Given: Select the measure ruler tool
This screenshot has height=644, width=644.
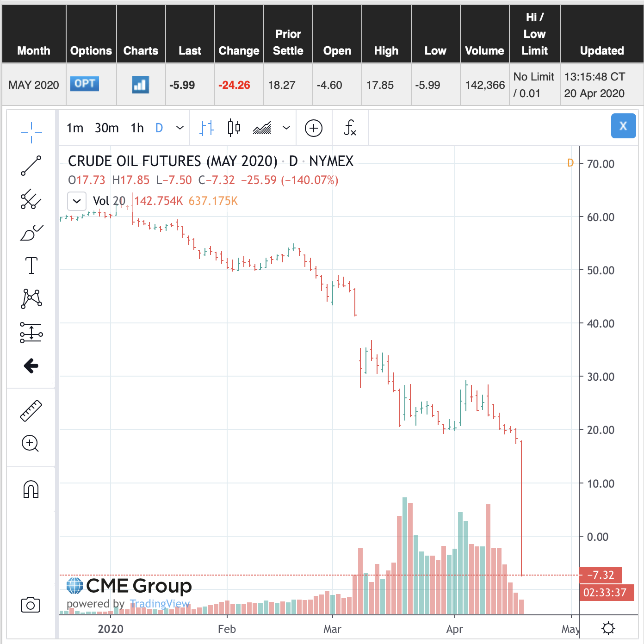Looking at the screenshot, I should pos(31,411).
